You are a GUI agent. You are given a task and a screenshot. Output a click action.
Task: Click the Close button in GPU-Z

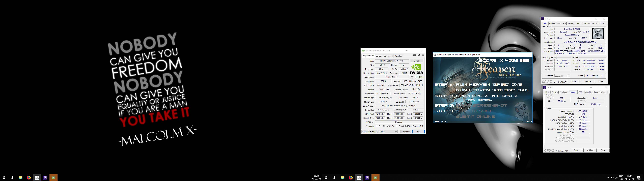(418, 132)
